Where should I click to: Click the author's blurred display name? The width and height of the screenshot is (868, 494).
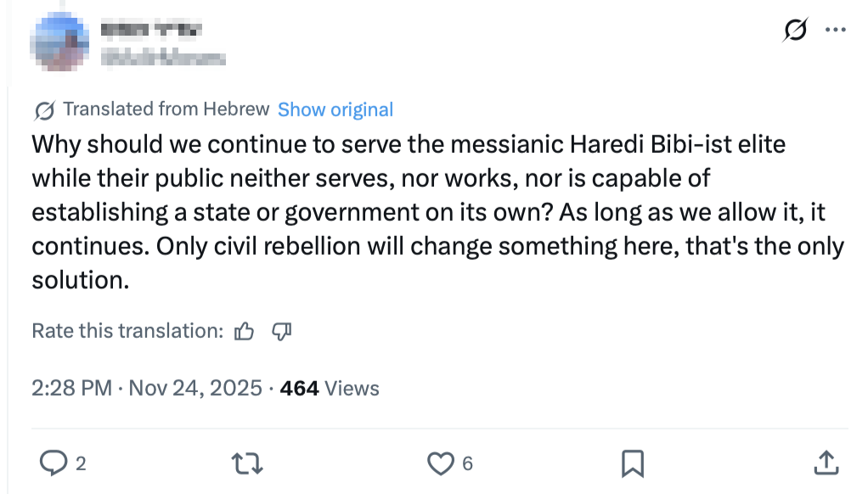coord(151,31)
